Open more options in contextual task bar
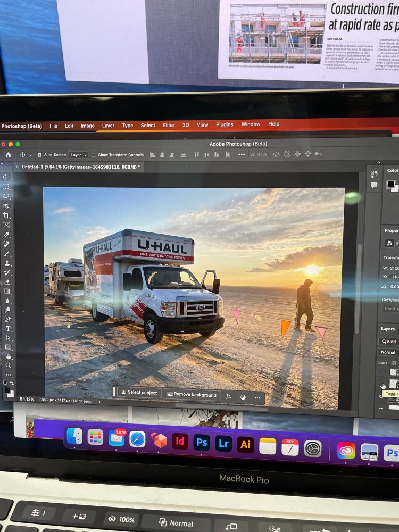The height and width of the screenshot is (532, 399). click(x=257, y=397)
